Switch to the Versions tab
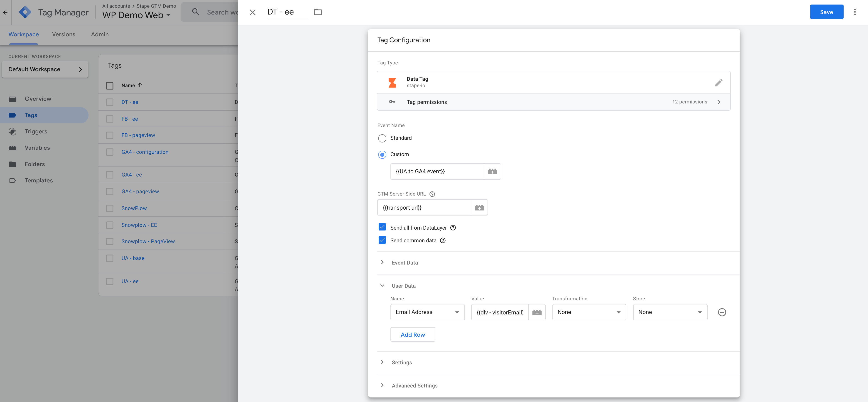The image size is (868, 402). 64,34
